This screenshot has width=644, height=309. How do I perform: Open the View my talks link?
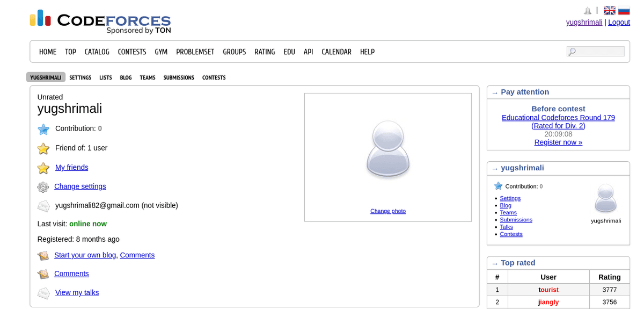tap(77, 292)
